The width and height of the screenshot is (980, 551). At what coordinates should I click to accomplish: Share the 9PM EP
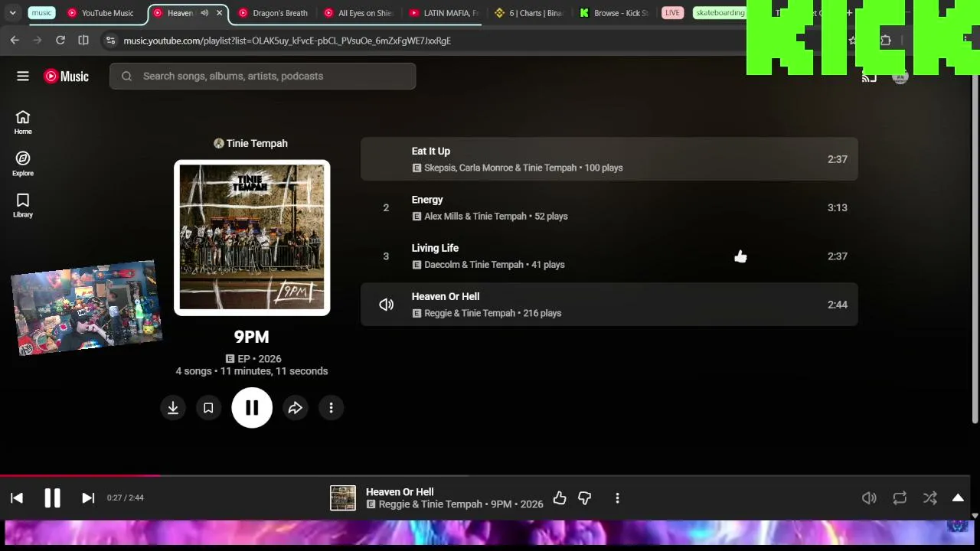296,408
